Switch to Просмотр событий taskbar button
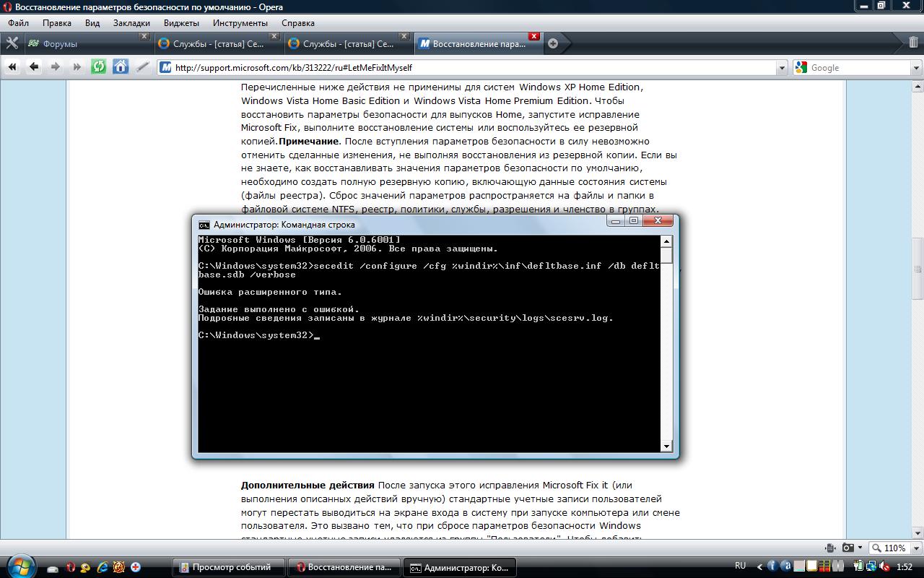The height and width of the screenshot is (578, 924). pyautogui.click(x=228, y=567)
